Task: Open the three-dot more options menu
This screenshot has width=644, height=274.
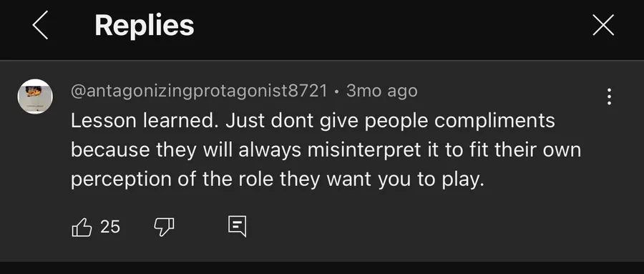Action: point(609,96)
